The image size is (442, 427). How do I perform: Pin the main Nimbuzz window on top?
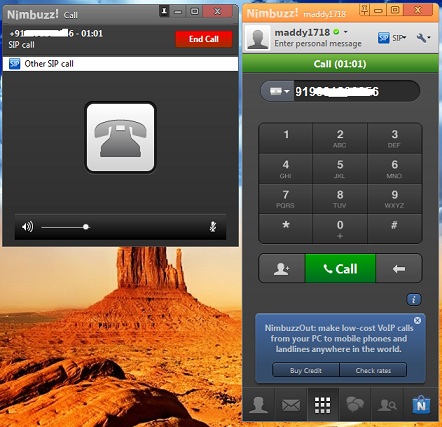364,11
